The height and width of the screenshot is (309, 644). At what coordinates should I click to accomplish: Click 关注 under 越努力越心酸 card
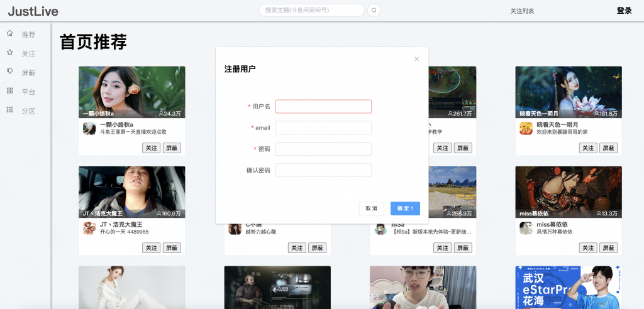coord(297,248)
